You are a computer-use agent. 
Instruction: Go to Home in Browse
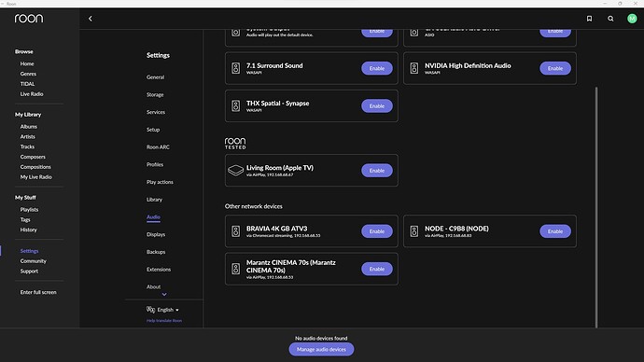pyautogui.click(x=27, y=63)
